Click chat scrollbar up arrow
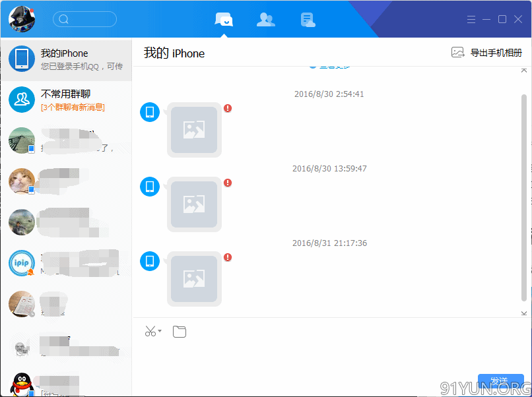The height and width of the screenshot is (397, 532). (x=524, y=70)
